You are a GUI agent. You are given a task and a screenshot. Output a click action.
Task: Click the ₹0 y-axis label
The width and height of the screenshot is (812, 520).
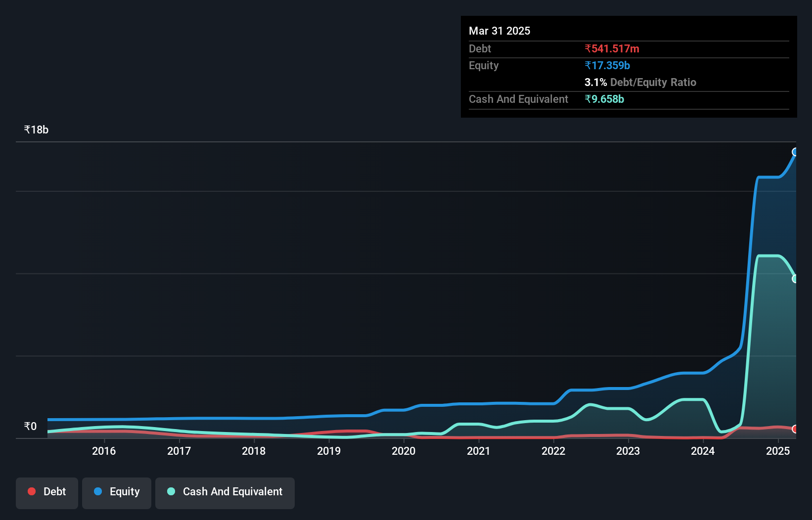[30, 426]
